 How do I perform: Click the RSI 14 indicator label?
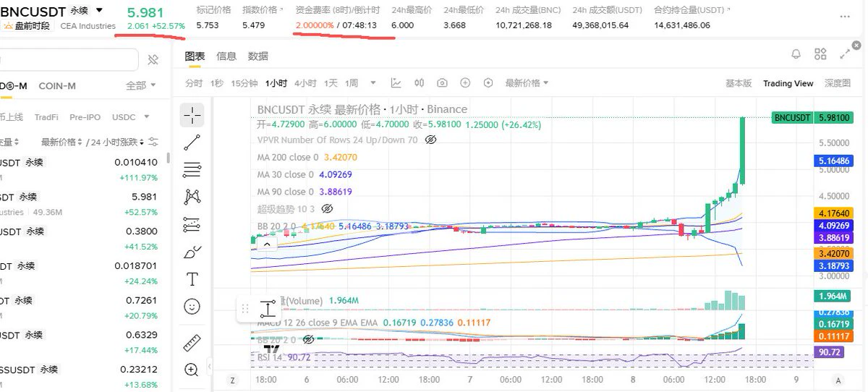271,357
